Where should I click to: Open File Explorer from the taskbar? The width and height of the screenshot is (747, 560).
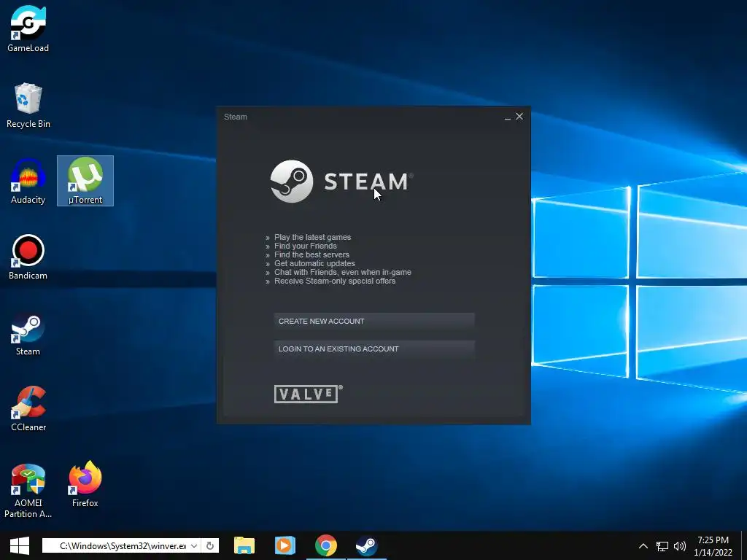coord(244,545)
